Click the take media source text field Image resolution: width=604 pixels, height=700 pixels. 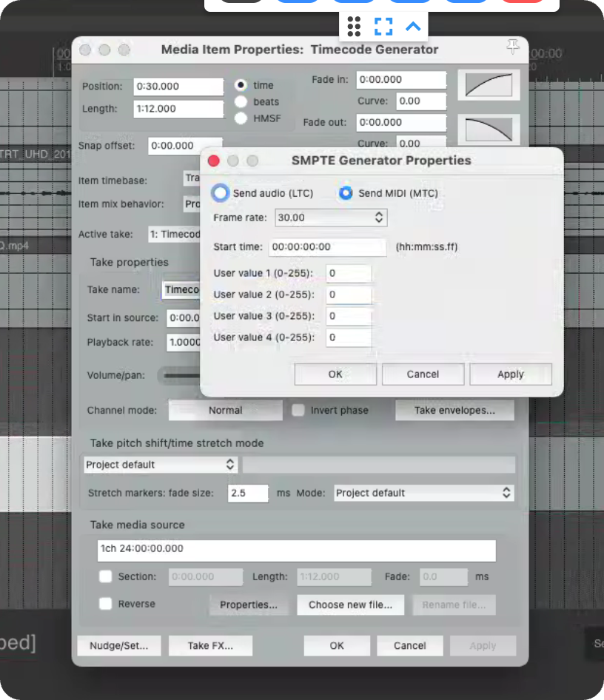296,550
